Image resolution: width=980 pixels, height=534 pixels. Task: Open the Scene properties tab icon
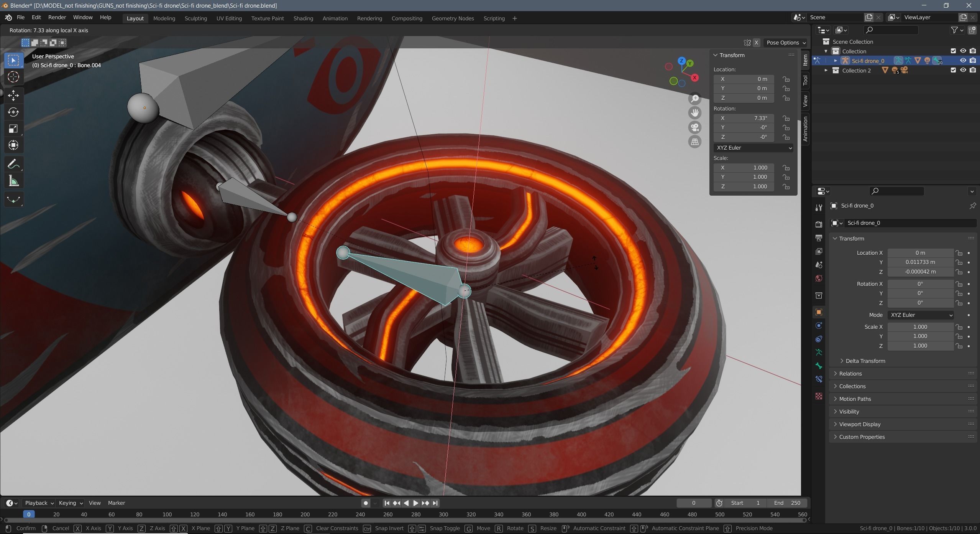(819, 265)
